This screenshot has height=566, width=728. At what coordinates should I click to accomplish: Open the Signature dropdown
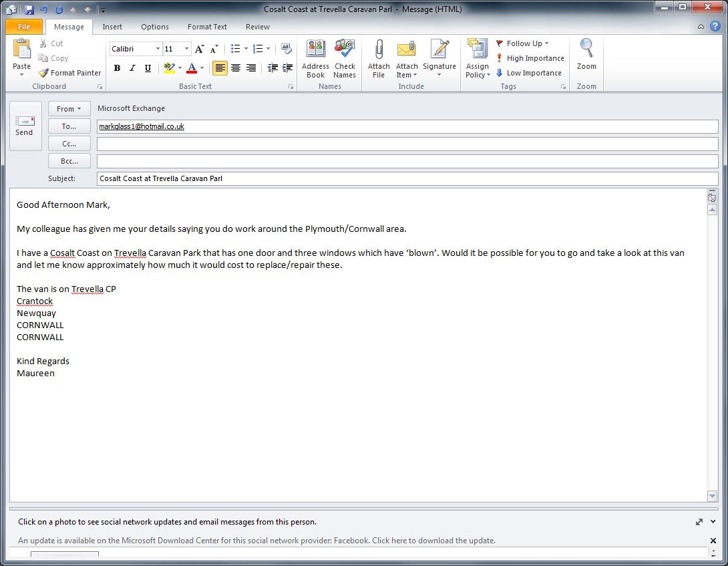click(x=439, y=59)
